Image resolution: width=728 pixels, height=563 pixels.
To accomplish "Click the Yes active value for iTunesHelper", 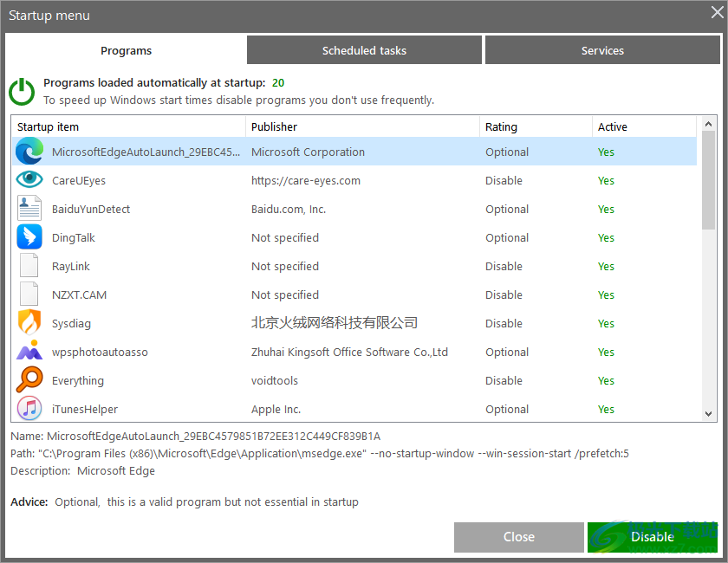I will click(606, 410).
